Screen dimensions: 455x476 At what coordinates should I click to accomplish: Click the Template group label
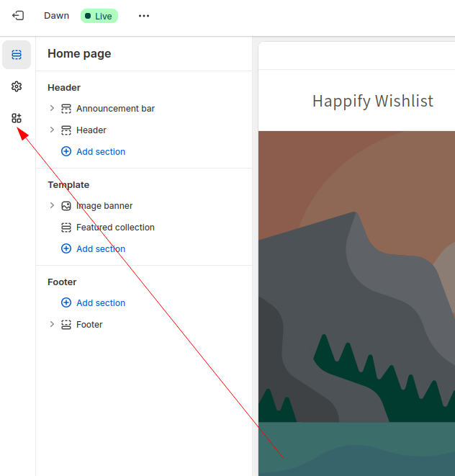(x=68, y=184)
